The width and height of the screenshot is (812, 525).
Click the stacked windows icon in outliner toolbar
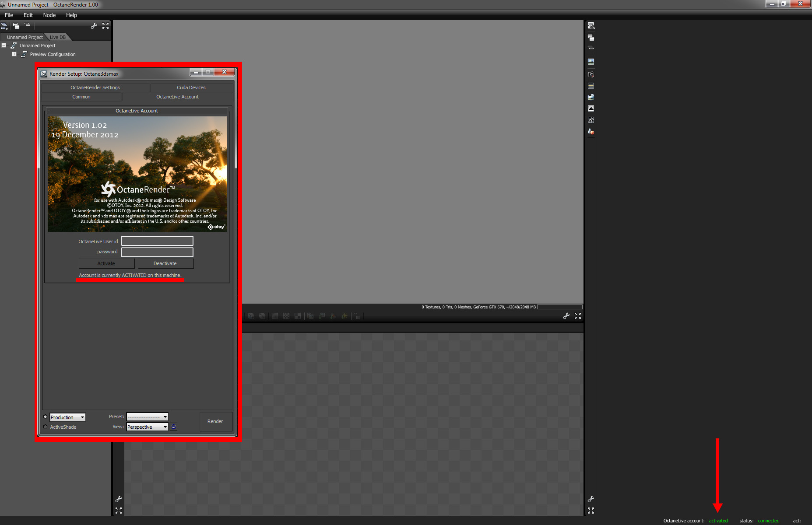tap(16, 26)
